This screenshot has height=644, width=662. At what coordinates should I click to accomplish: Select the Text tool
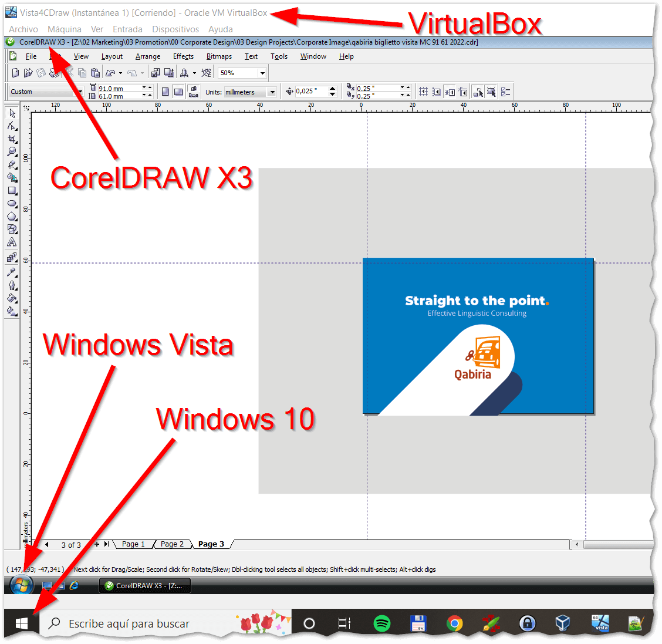12,242
